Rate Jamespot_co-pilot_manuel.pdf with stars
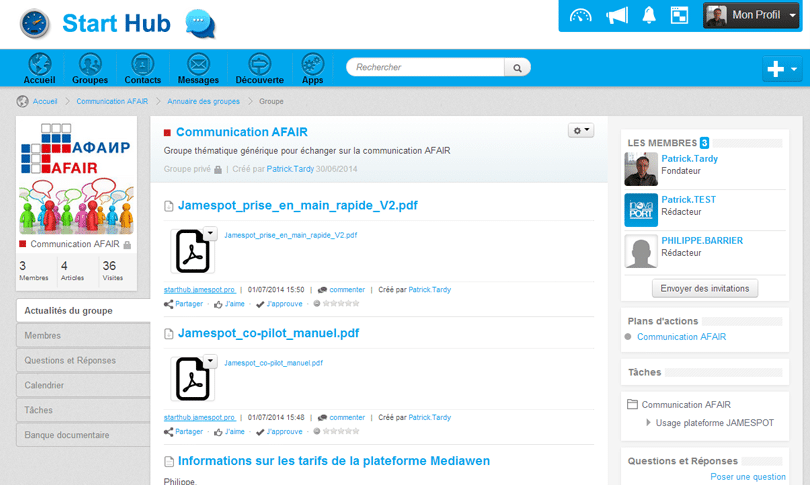This screenshot has width=810, height=485. coord(341,431)
